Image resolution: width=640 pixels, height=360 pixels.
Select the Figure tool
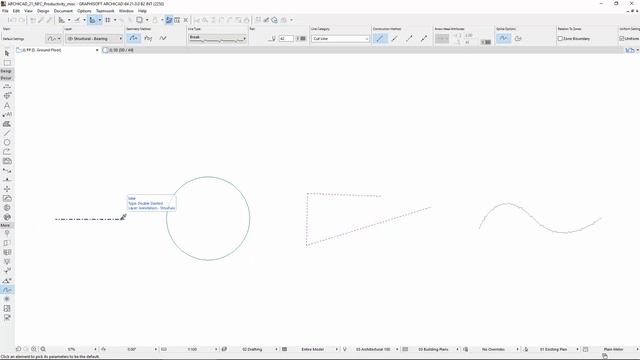click(7, 309)
